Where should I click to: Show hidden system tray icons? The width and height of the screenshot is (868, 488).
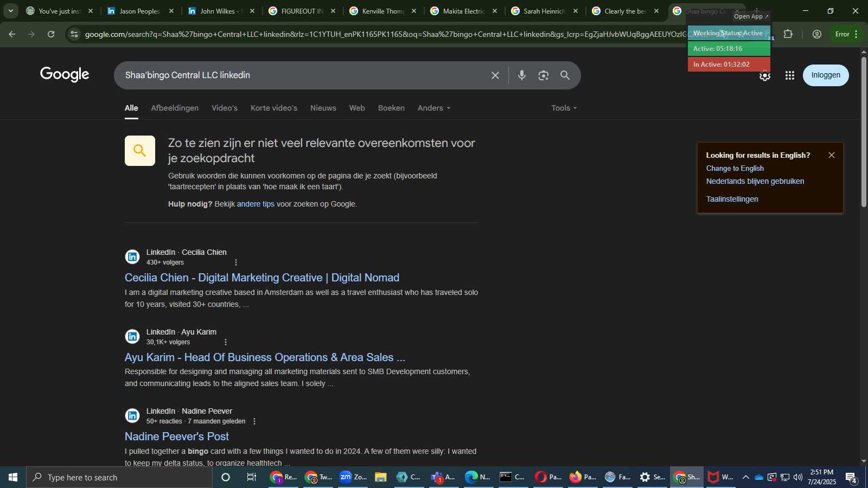click(x=745, y=477)
